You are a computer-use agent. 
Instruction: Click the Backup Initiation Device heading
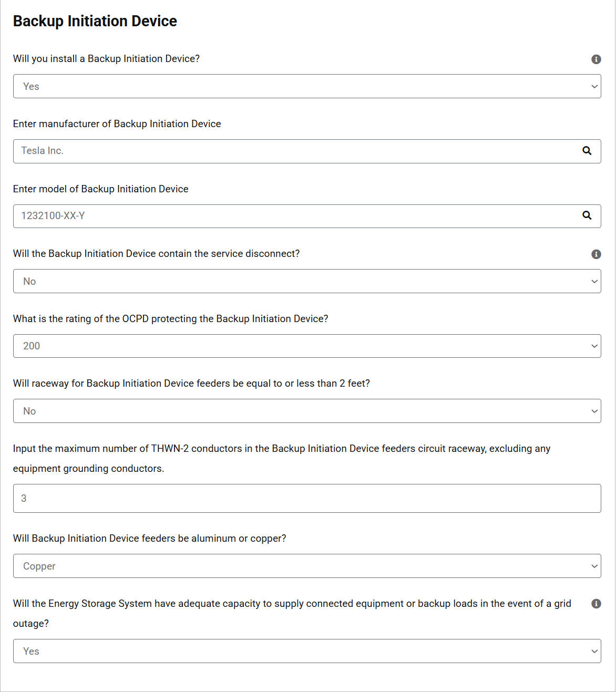click(x=95, y=21)
